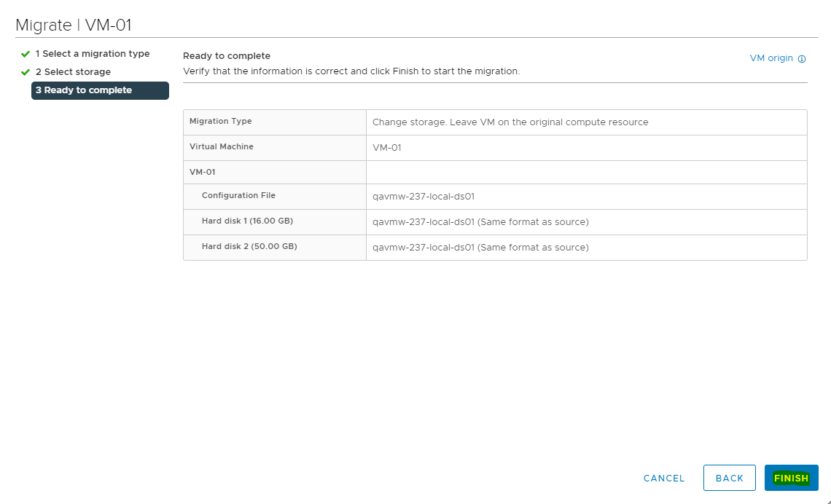Image resolution: width=831 pixels, height=504 pixels.
Task: Click the VM origin info icon
Action: (802, 59)
